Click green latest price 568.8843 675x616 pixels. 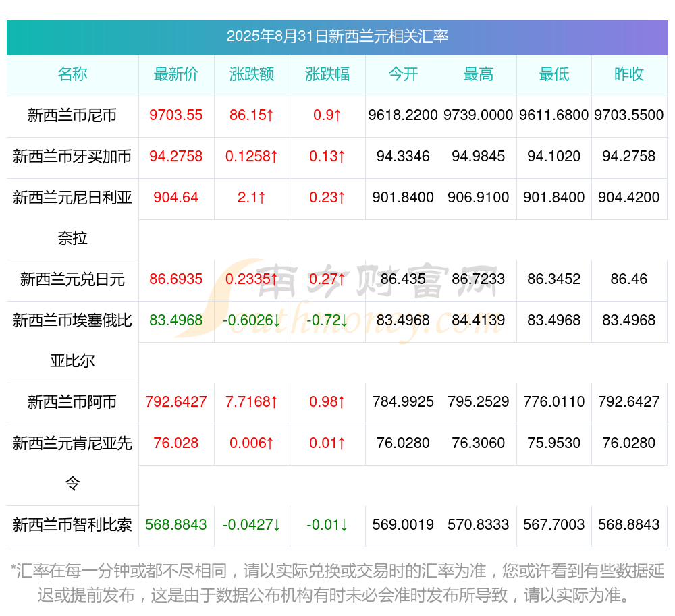[x=176, y=524]
